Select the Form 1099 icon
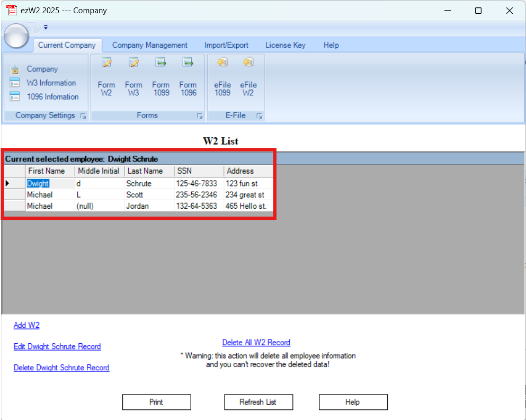The height and width of the screenshot is (420, 526). [x=161, y=63]
